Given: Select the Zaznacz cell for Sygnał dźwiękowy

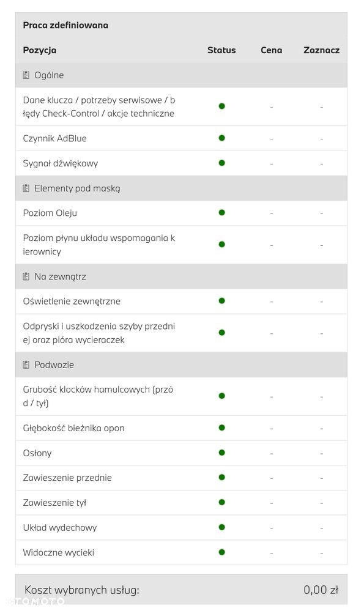Looking at the screenshot, I should (x=322, y=164).
